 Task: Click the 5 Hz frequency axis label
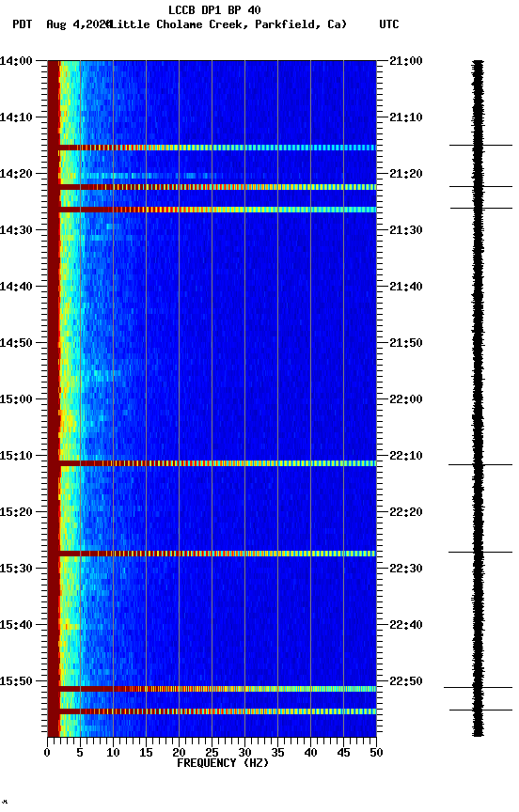[x=80, y=753]
